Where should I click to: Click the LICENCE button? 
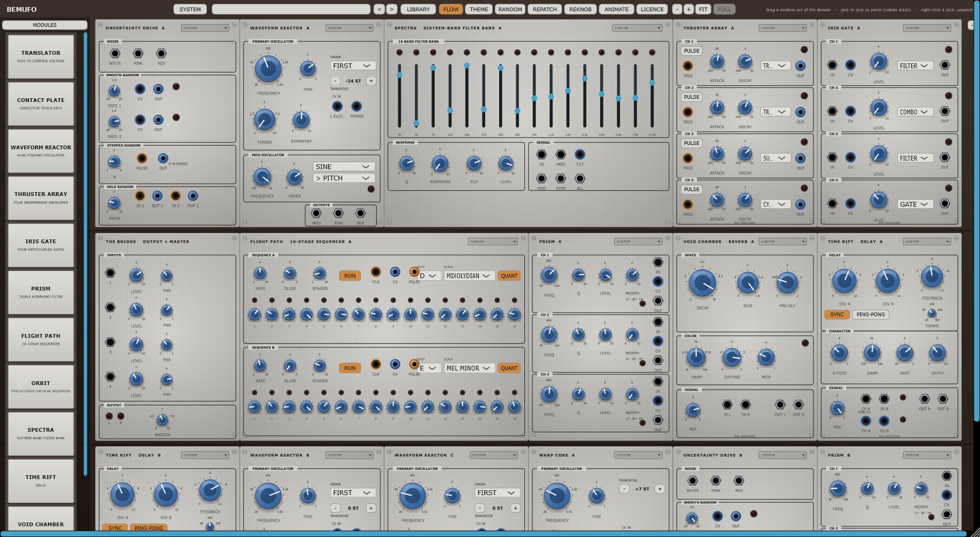point(652,9)
